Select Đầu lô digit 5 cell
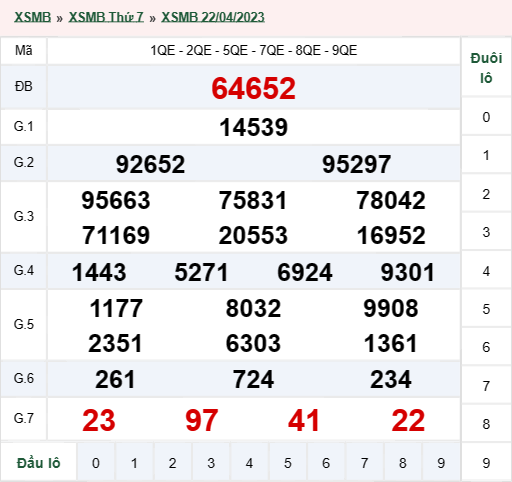Screen dimensions: 512x482 click(288, 463)
